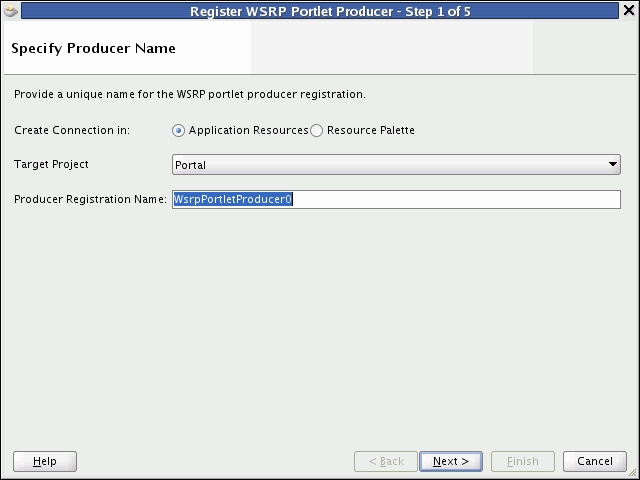Click the greyed-out Finish button
The height and width of the screenshot is (480, 640).
523,461
